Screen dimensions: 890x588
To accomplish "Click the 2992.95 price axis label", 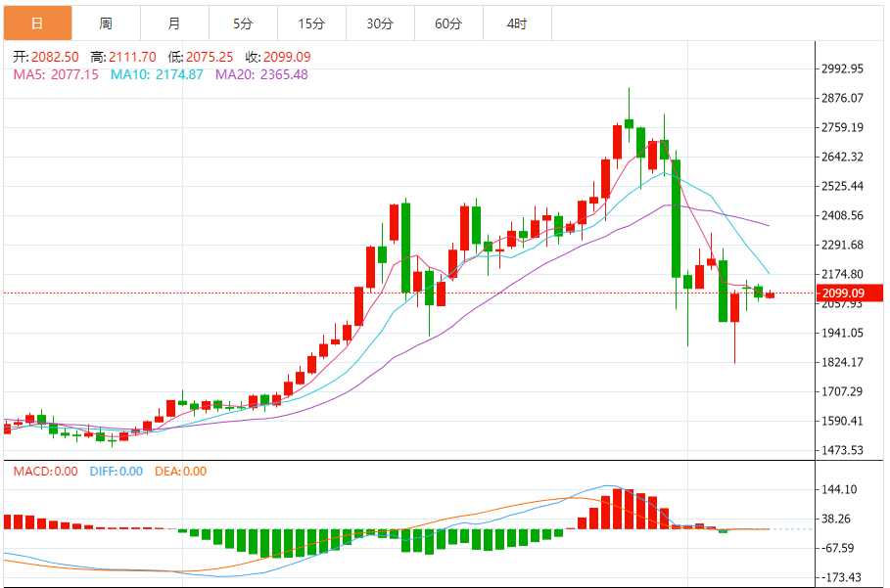I will coord(842,68).
